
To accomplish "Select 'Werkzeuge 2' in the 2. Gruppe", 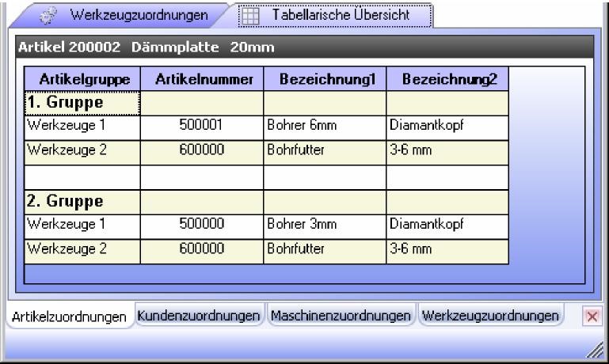I will (82, 252).
